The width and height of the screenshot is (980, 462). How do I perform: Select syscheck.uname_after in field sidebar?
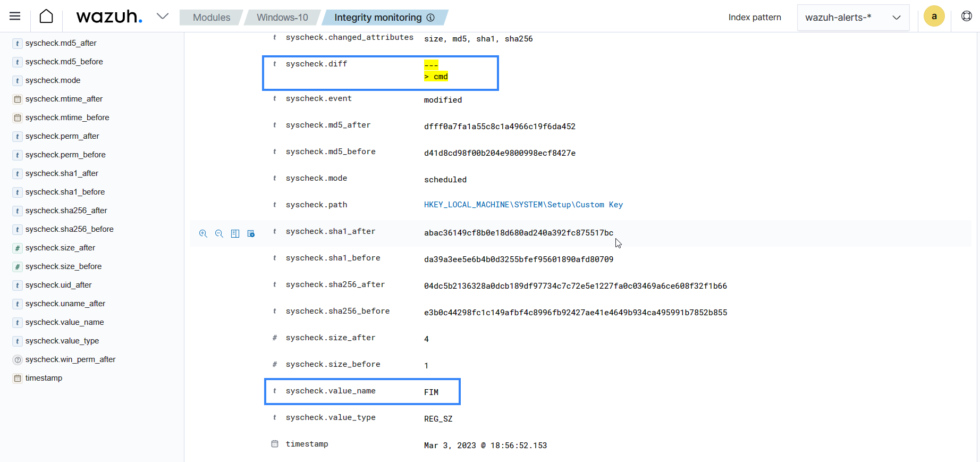65,304
